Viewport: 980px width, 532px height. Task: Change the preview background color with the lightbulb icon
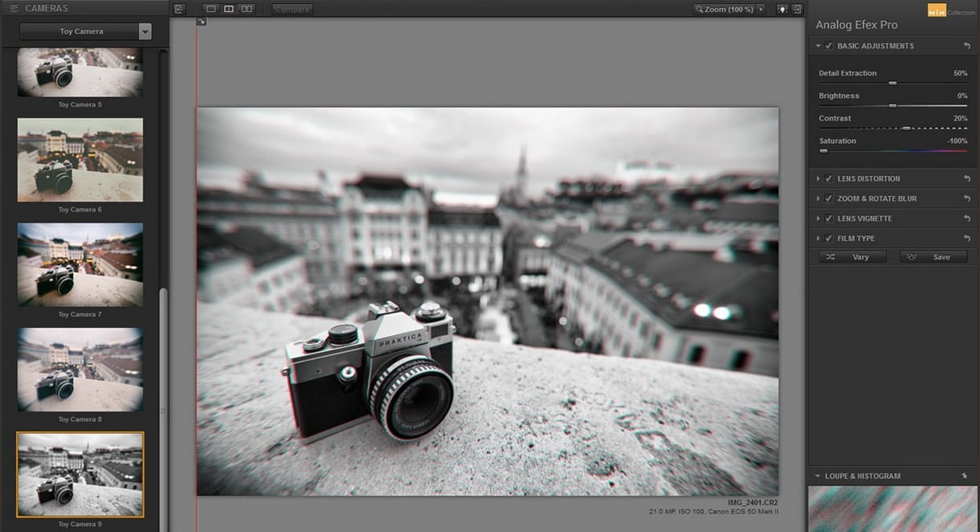pyautogui.click(x=782, y=9)
